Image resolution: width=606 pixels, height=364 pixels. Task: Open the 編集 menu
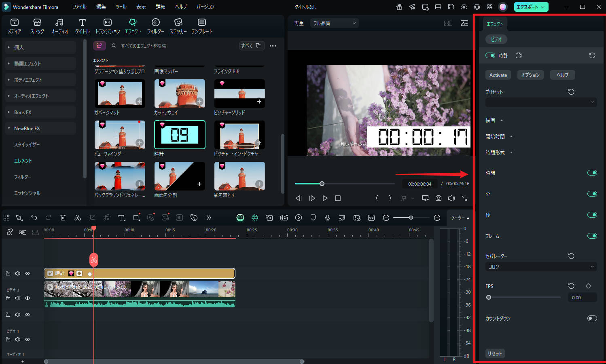pyautogui.click(x=101, y=7)
